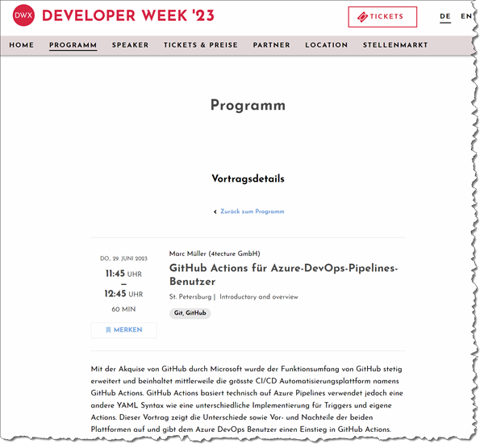
Task: Click the end time 12:45 UHR
Action: [123, 294]
